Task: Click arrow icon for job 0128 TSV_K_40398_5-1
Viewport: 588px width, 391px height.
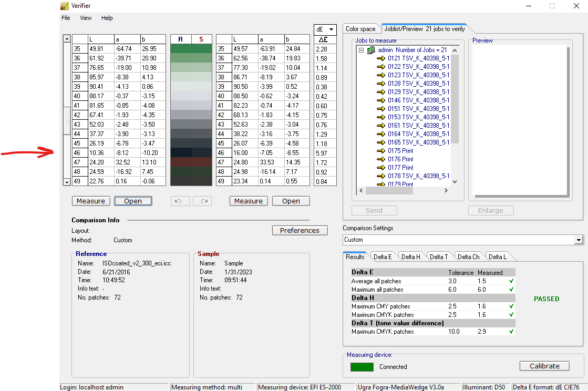Action: 381,84
